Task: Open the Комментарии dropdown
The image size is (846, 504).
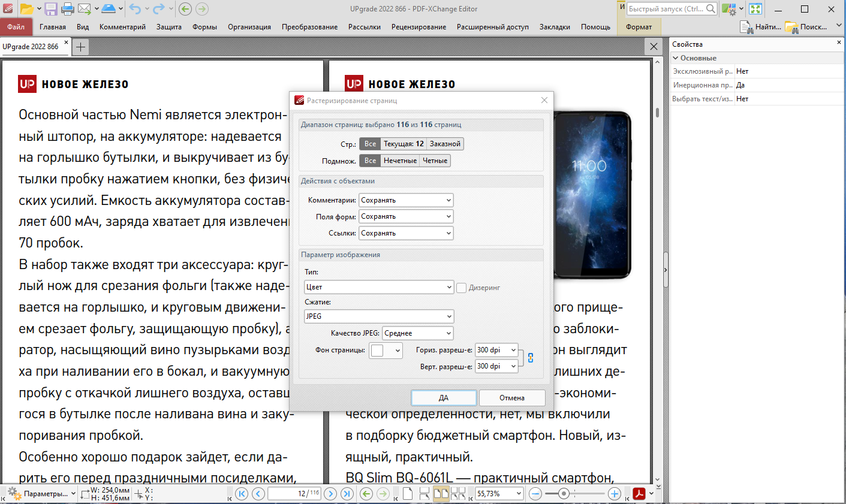Action: point(406,200)
